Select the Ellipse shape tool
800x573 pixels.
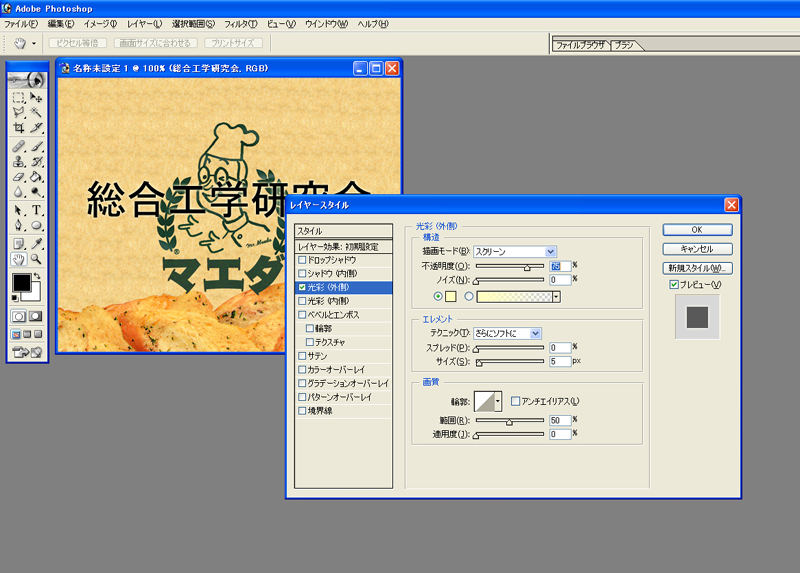(36, 226)
